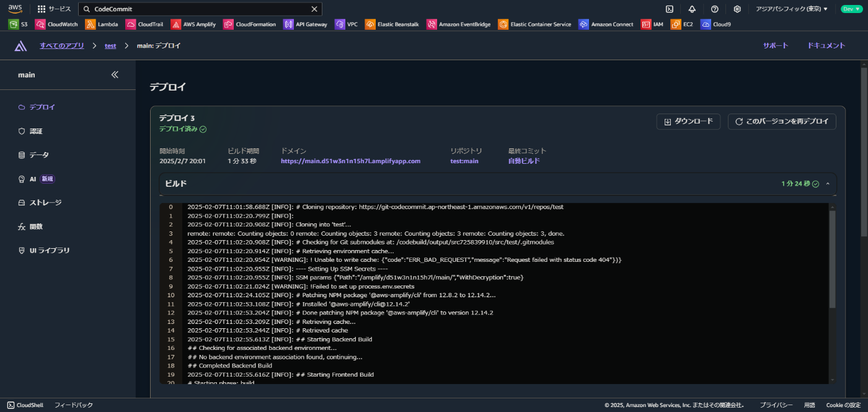
Task: Open CloudTrail favorite shortcut
Action: coord(146,24)
